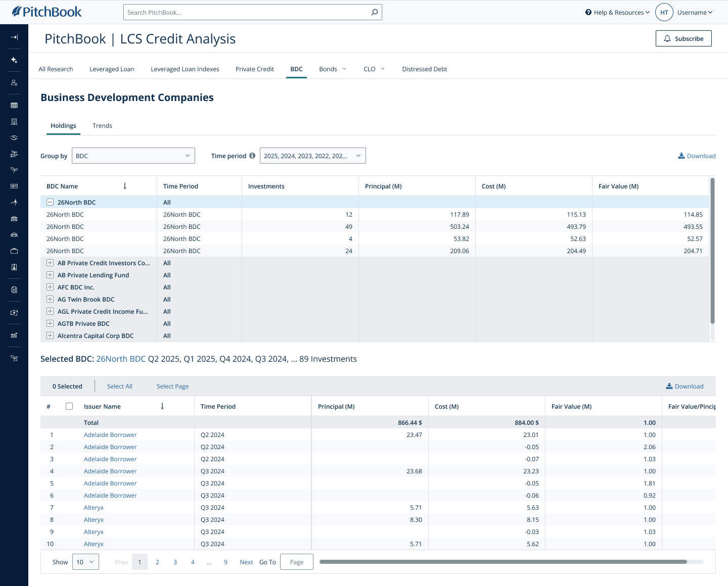Check the select-all checkbox in Issuer header

69,406
